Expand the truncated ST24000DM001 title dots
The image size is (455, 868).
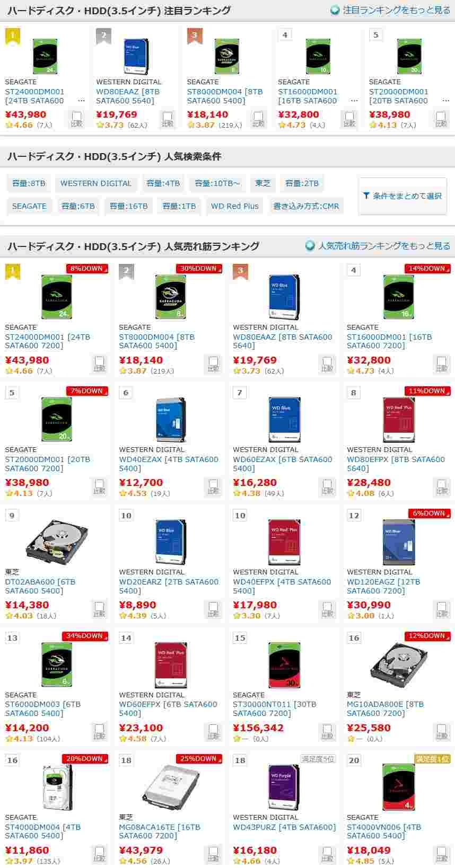point(81,101)
